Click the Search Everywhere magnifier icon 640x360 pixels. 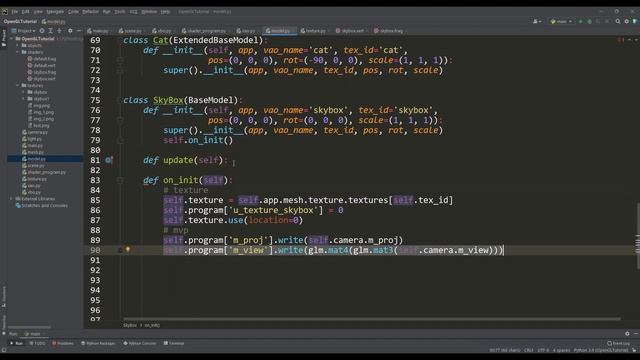tap(618, 21)
